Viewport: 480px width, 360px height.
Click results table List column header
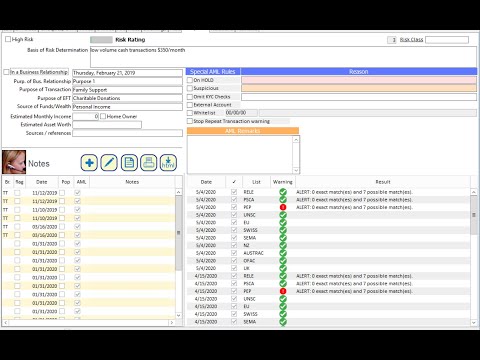click(256, 182)
